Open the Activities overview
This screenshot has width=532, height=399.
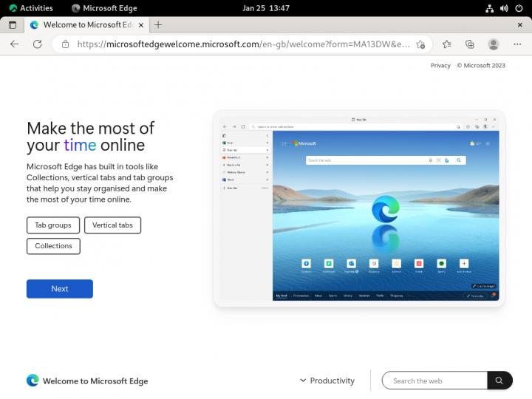[x=31, y=8]
